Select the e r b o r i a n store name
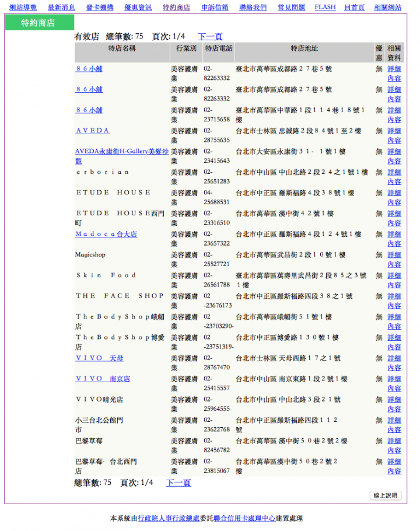The image size is (420, 531). pyautogui.click(x=102, y=172)
